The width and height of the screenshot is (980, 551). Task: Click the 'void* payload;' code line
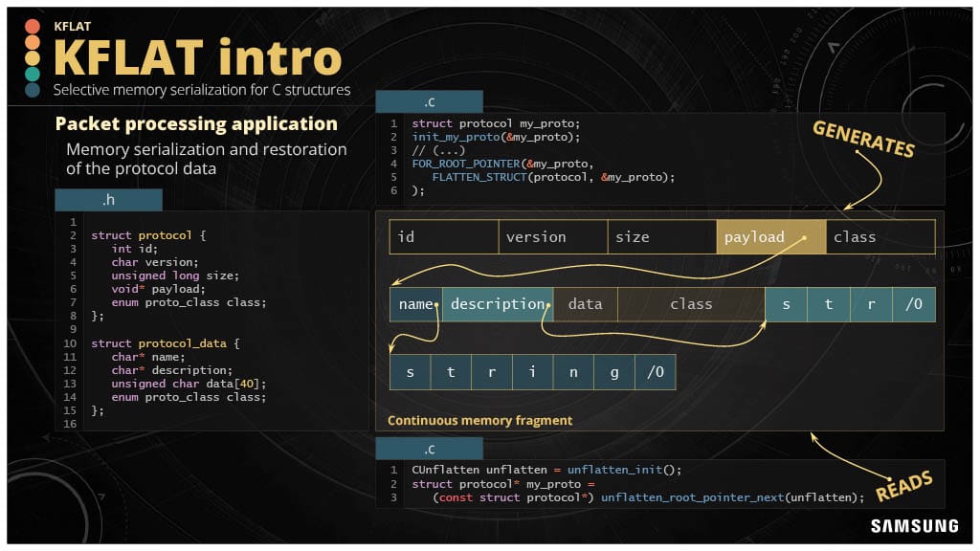158,289
